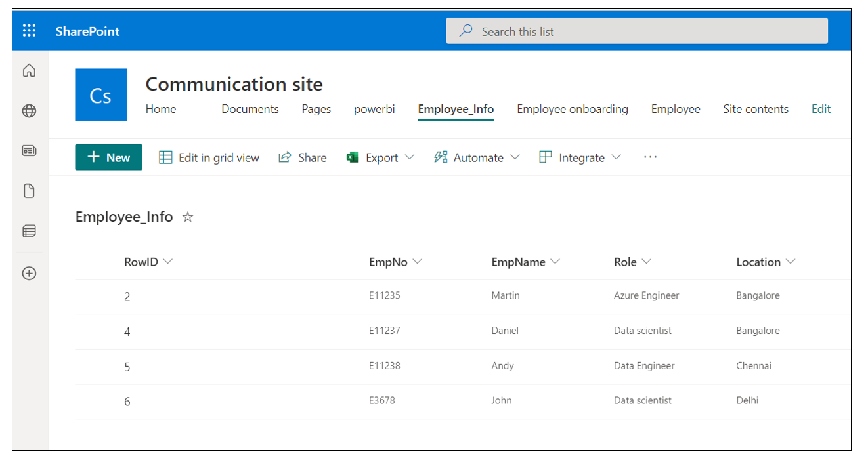Click EmpName cell Andy
This screenshot has height=454, width=868.
503,366
